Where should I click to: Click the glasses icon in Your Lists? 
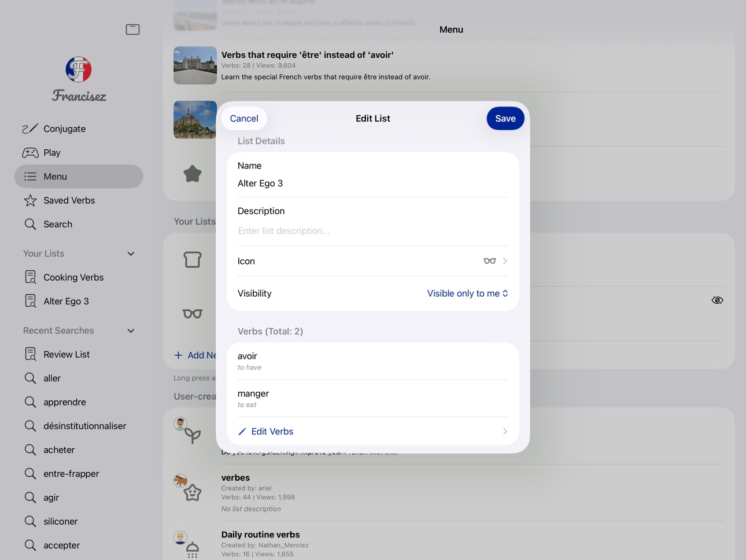click(193, 314)
